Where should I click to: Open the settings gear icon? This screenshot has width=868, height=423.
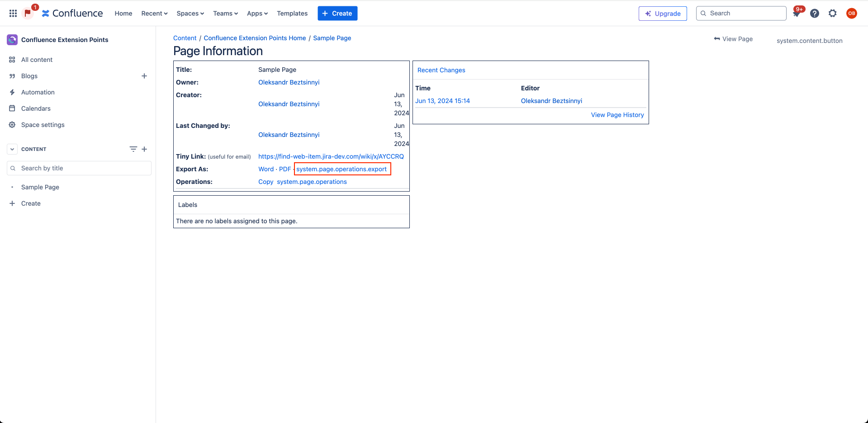click(833, 14)
